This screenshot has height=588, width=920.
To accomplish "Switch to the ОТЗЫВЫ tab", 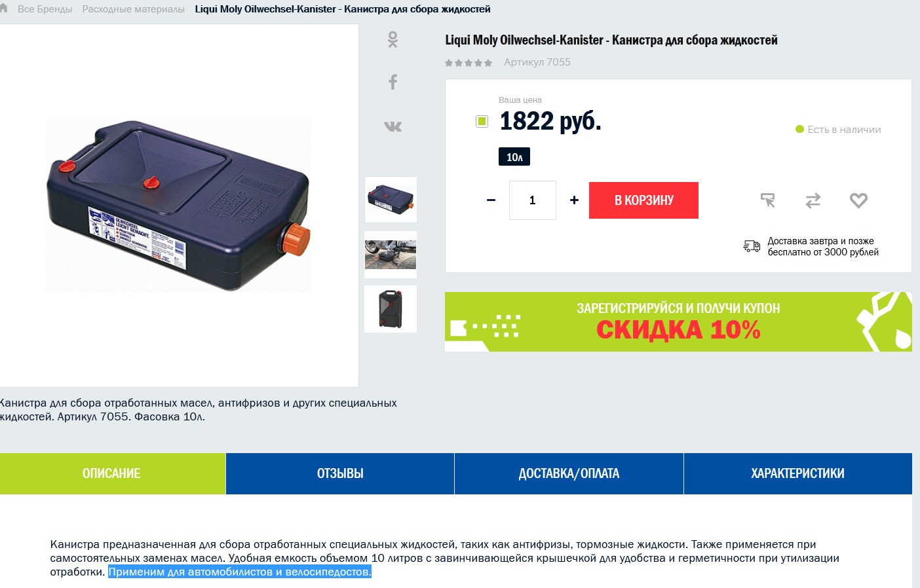I will tap(340, 473).
